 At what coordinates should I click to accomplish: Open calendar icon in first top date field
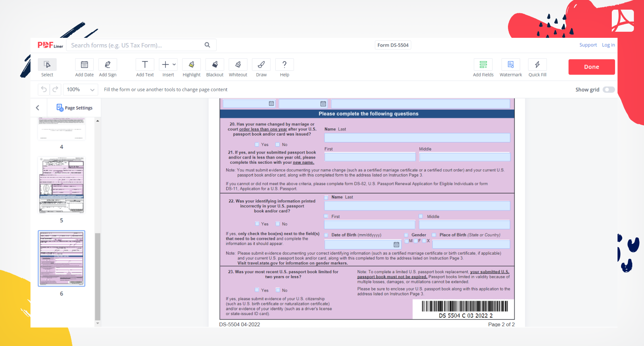click(x=271, y=104)
